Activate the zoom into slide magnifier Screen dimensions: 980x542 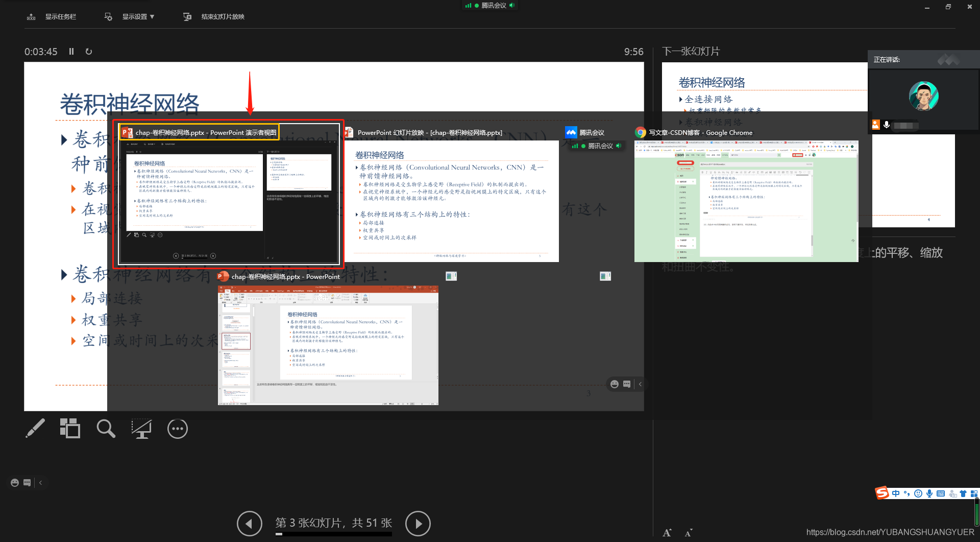point(106,429)
